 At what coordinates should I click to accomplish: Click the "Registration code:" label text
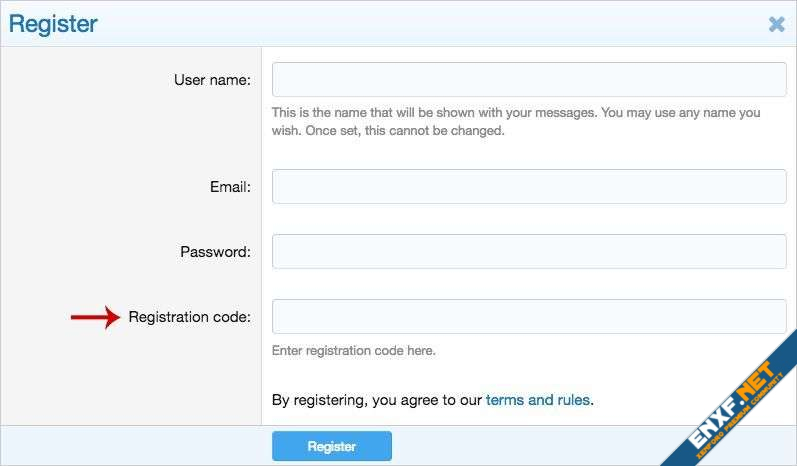(189, 318)
